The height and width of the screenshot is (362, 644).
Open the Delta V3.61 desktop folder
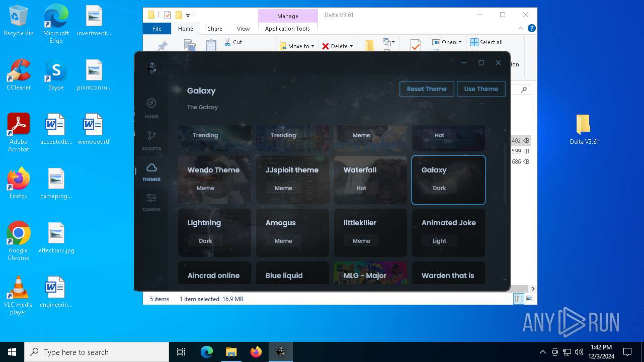pyautogui.click(x=584, y=130)
